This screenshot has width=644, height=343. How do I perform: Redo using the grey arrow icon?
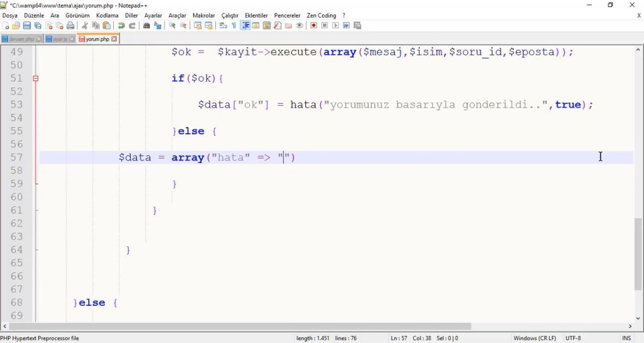tap(132, 25)
